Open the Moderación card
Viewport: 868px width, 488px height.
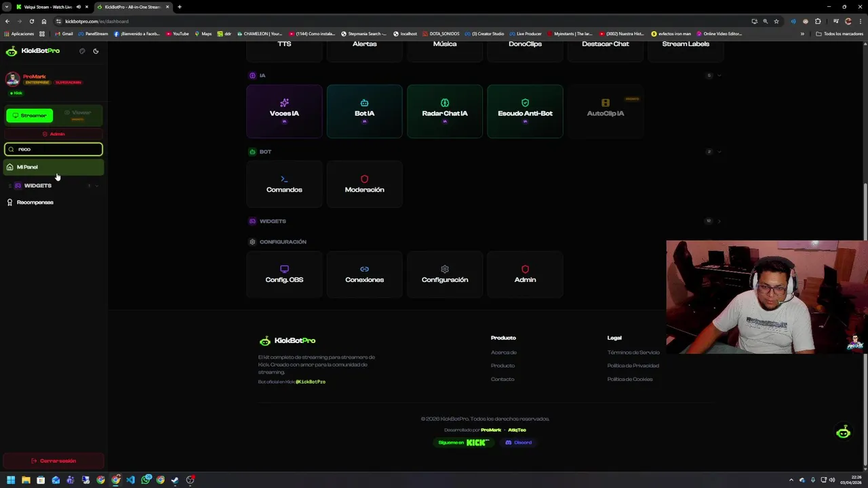(364, 184)
